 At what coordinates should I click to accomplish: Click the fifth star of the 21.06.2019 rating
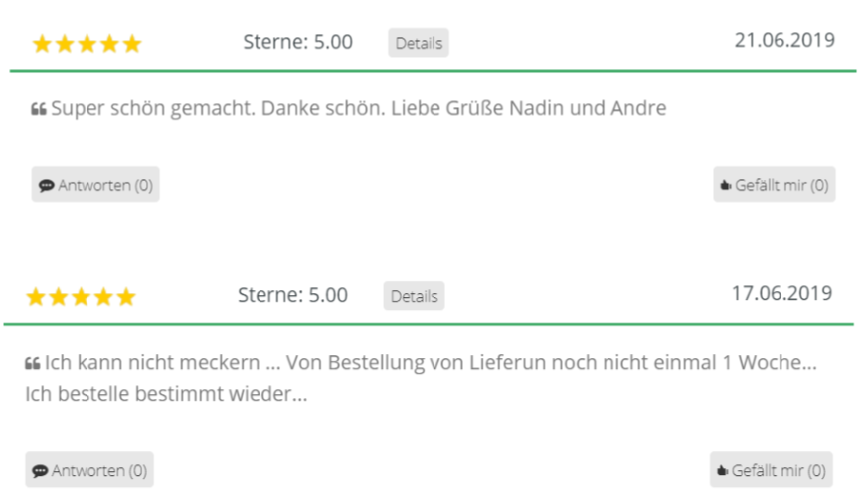point(132,43)
